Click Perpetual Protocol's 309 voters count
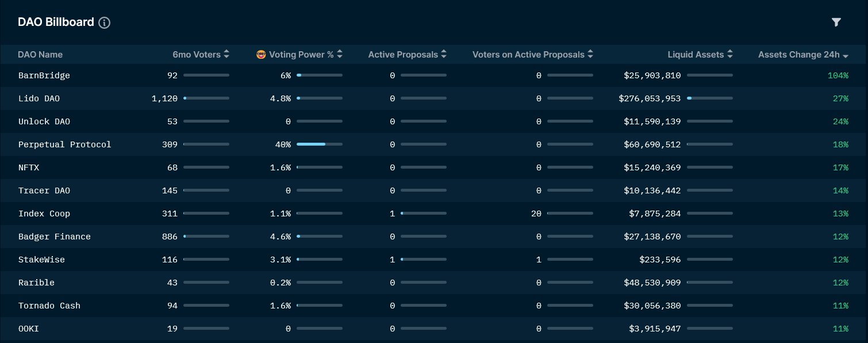Image resolution: width=868 pixels, height=343 pixels. tap(170, 144)
